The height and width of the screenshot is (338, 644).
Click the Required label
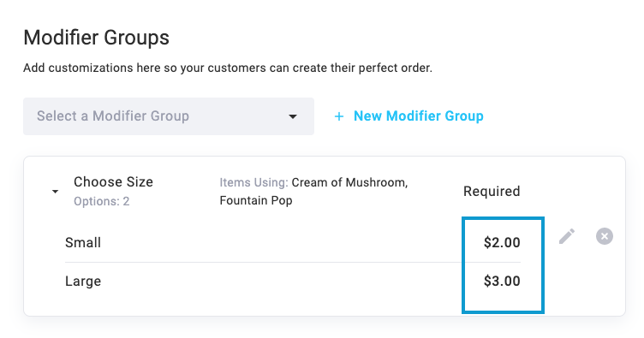492,191
